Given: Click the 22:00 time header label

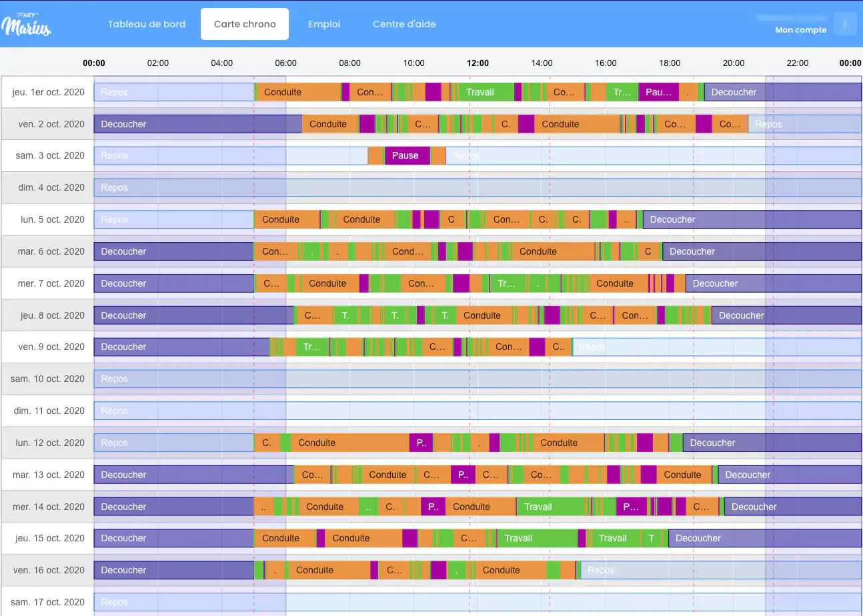Looking at the screenshot, I should click(798, 63).
